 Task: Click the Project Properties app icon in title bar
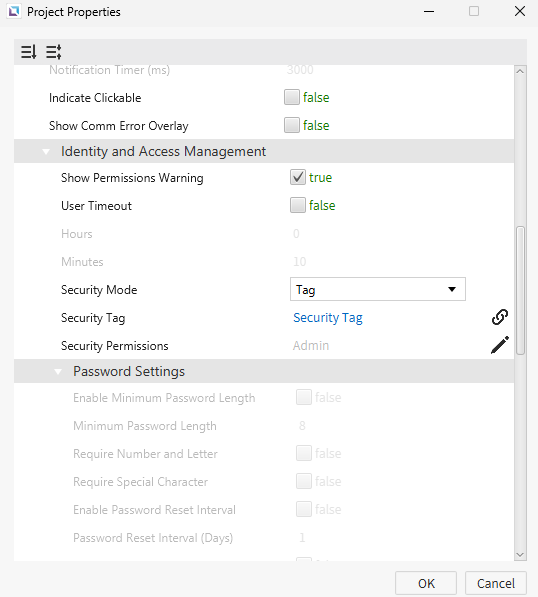[14, 12]
